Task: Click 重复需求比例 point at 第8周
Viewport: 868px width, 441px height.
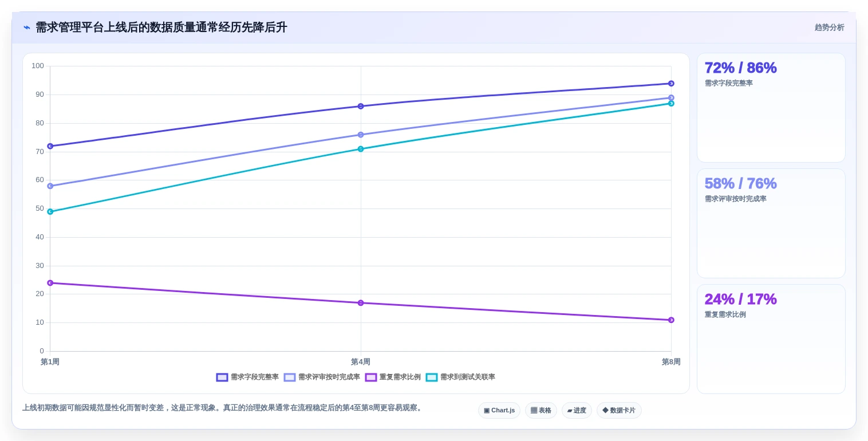Action: [671, 320]
